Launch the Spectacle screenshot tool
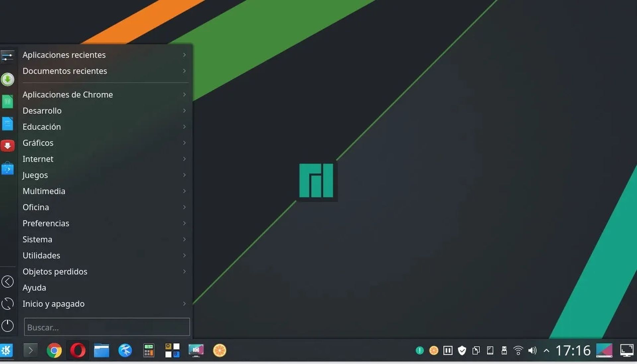637x364 pixels. [x=196, y=350]
